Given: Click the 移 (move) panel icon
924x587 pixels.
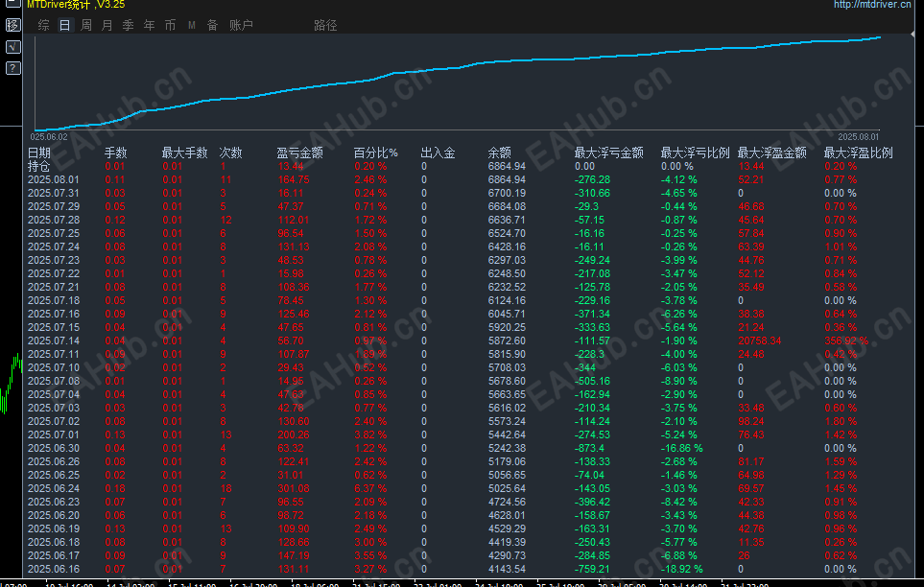Looking at the screenshot, I should (13, 25).
